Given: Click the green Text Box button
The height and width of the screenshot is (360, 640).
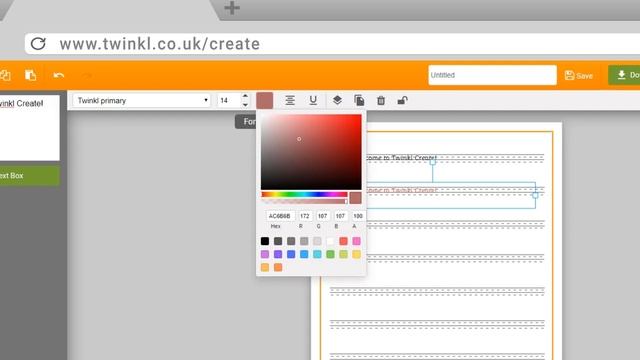Looking at the screenshot, I should [30, 176].
